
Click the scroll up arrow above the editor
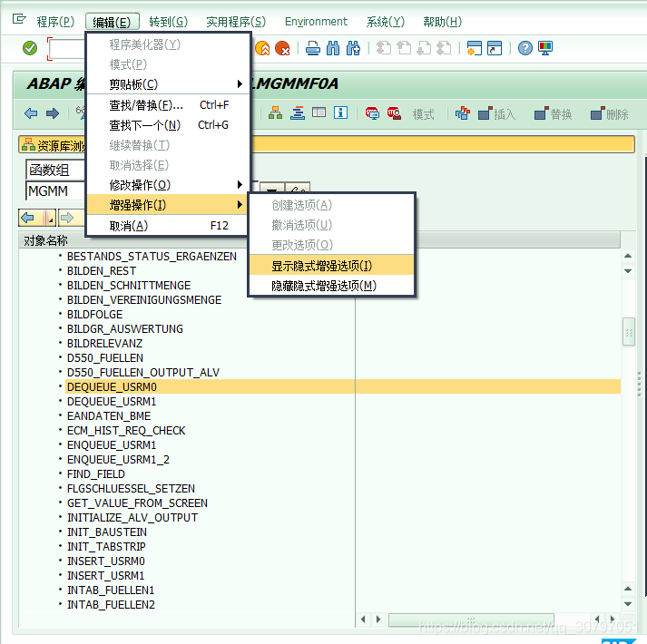pyautogui.click(x=628, y=256)
